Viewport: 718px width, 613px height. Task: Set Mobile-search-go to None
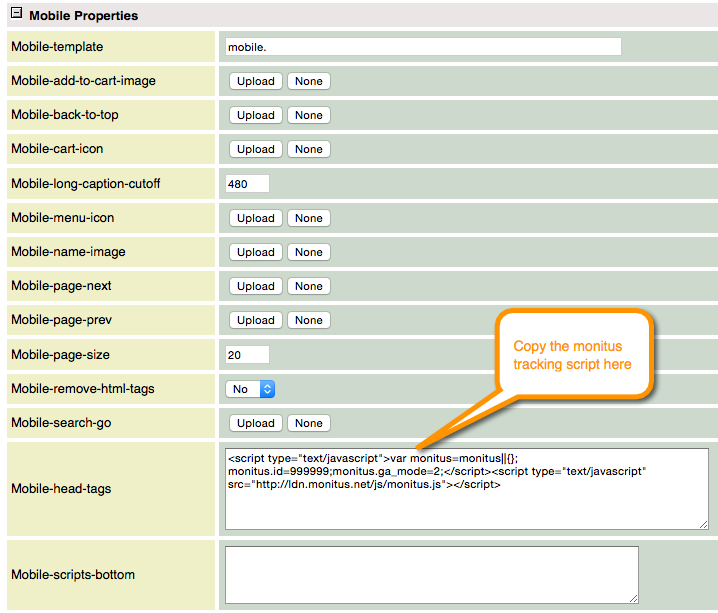tap(309, 423)
